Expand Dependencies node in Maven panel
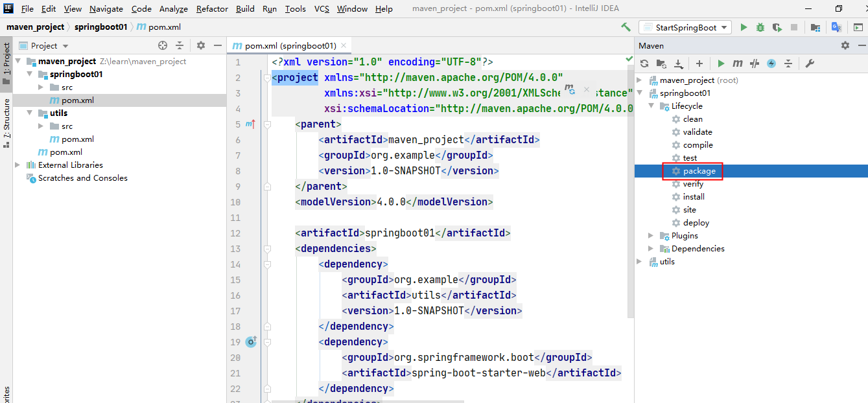The height and width of the screenshot is (403, 868). coord(651,248)
